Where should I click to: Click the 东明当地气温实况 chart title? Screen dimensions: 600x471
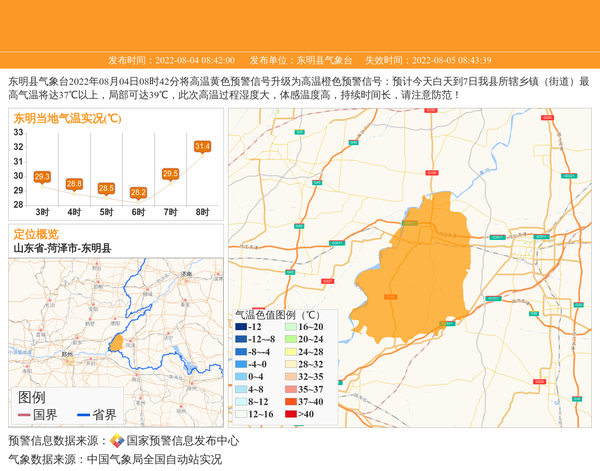(x=67, y=118)
